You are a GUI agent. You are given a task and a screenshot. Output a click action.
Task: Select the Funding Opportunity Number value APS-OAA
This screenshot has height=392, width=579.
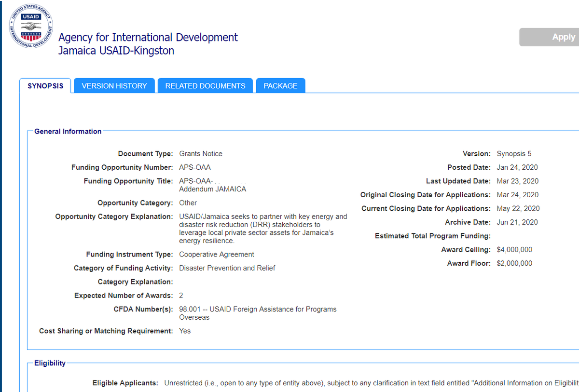pos(195,167)
